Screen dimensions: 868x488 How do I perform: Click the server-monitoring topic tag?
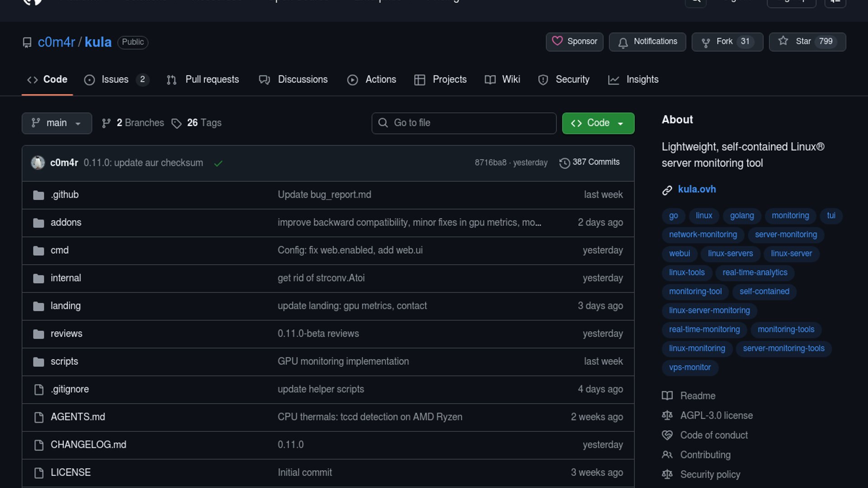(x=786, y=235)
